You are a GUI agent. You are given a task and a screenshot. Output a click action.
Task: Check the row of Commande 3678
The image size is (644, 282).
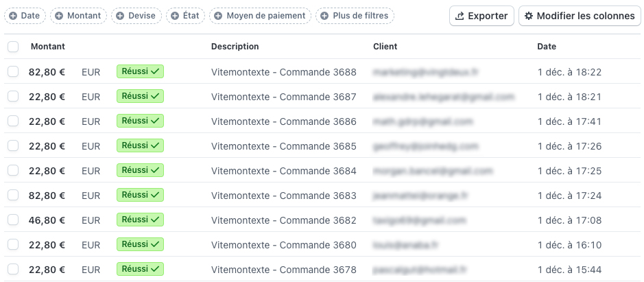tap(13, 269)
